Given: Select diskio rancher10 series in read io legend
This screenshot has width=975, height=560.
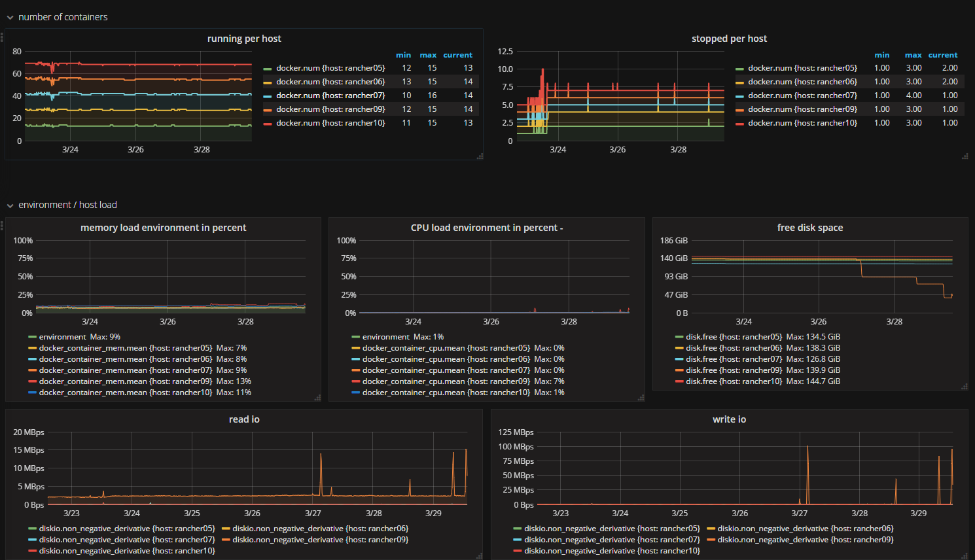Looking at the screenshot, I should pyautogui.click(x=127, y=551).
